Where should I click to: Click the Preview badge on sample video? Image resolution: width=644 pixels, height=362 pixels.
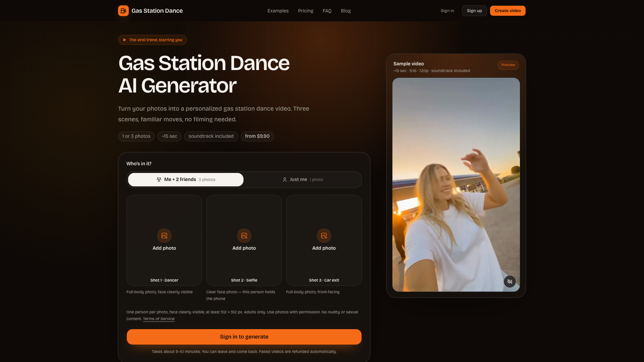[x=508, y=65]
